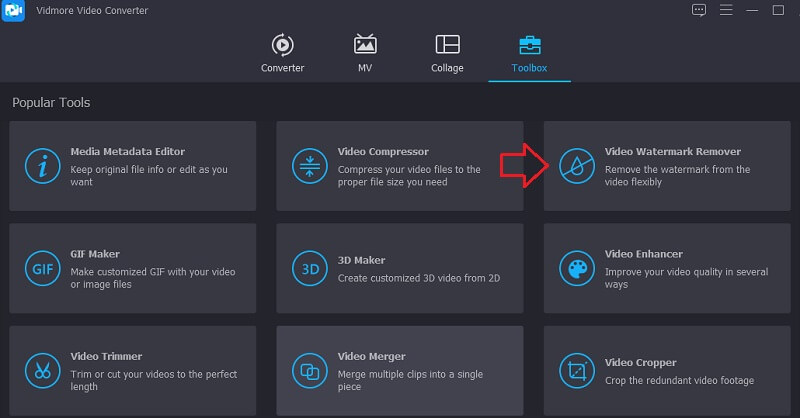Click the Video Merger icon
The width and height of the screenshot is (800, 418).
(309, 370)
